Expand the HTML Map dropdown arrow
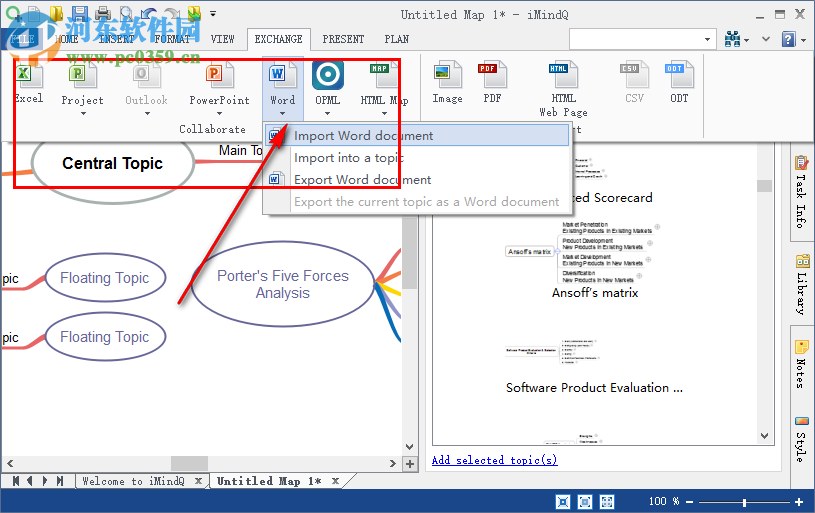 (384, 113)
